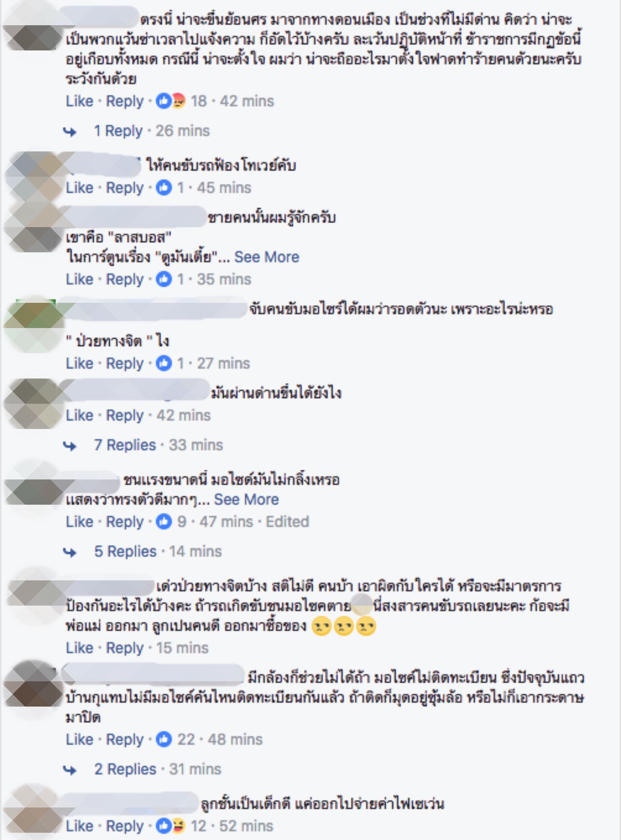
Task: Expand the 2 Replies thread from 31 mins
Action: pos(125,769)
